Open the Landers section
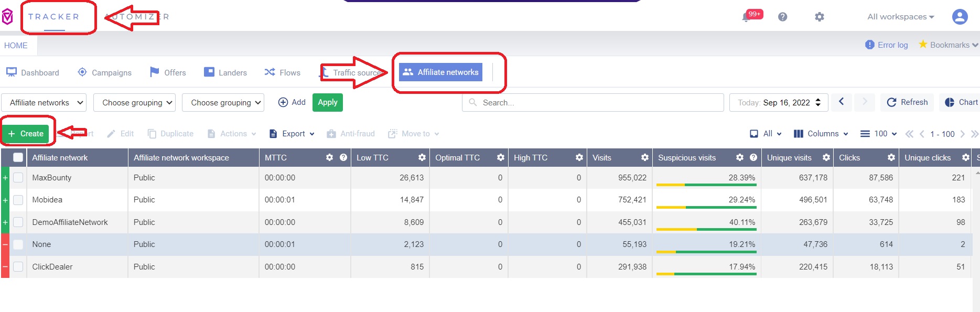 tap(225, 72)
